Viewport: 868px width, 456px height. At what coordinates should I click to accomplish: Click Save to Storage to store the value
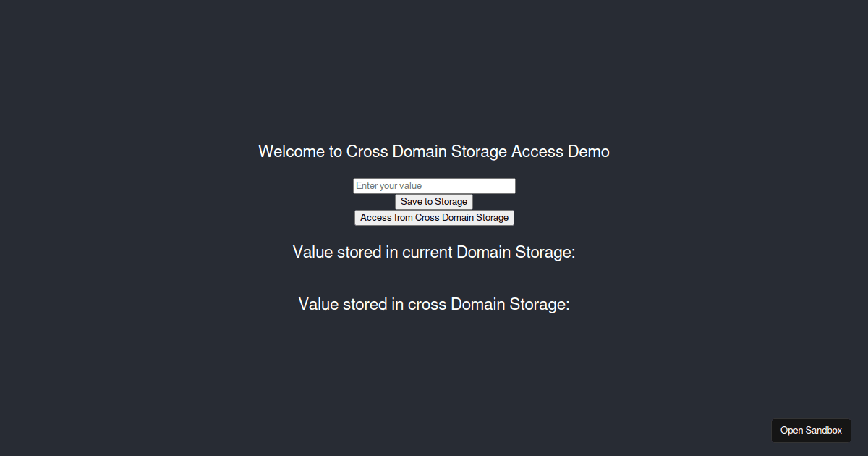433,201
